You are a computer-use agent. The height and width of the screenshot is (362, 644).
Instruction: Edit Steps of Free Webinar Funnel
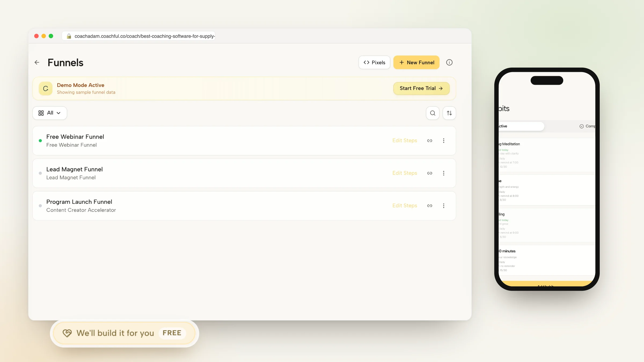point(405,141)
